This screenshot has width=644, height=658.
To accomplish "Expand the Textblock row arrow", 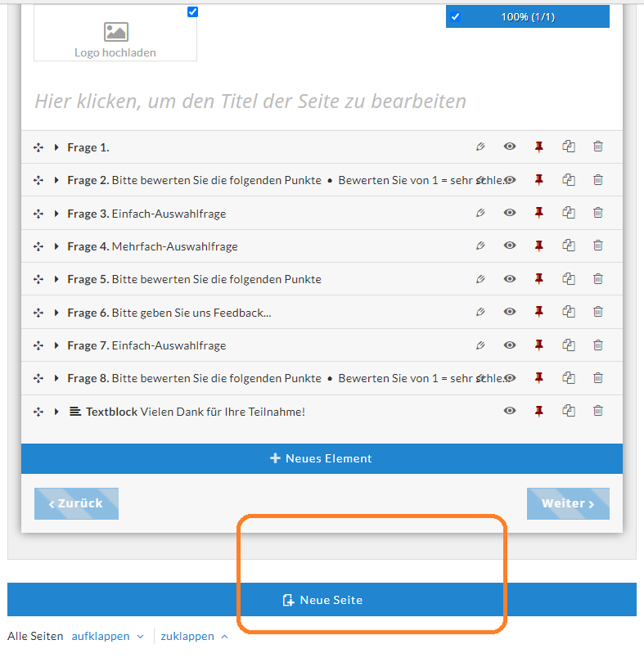I will click(56, 412).
